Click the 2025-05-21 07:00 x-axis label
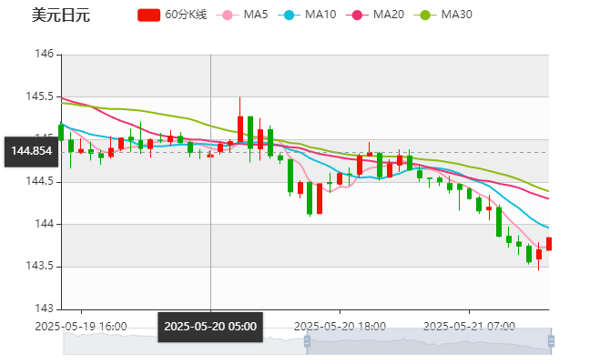 click(x=470, y=326)
